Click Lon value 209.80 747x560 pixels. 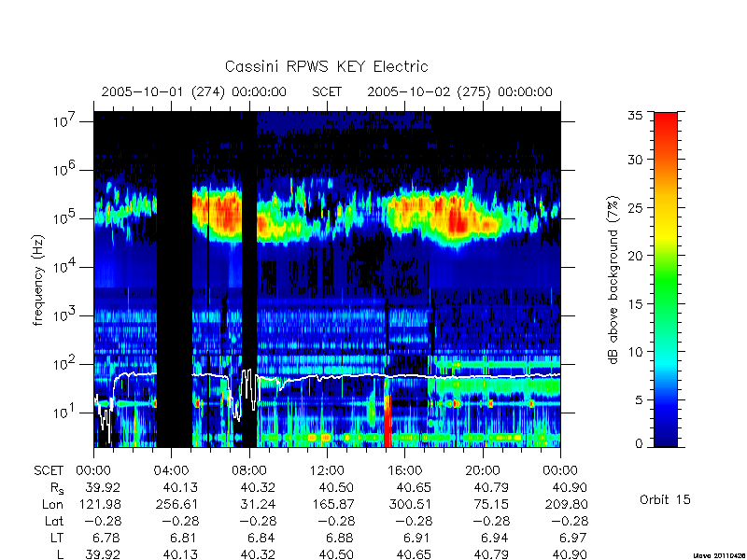pyautogui.click(x=566, y=504)
